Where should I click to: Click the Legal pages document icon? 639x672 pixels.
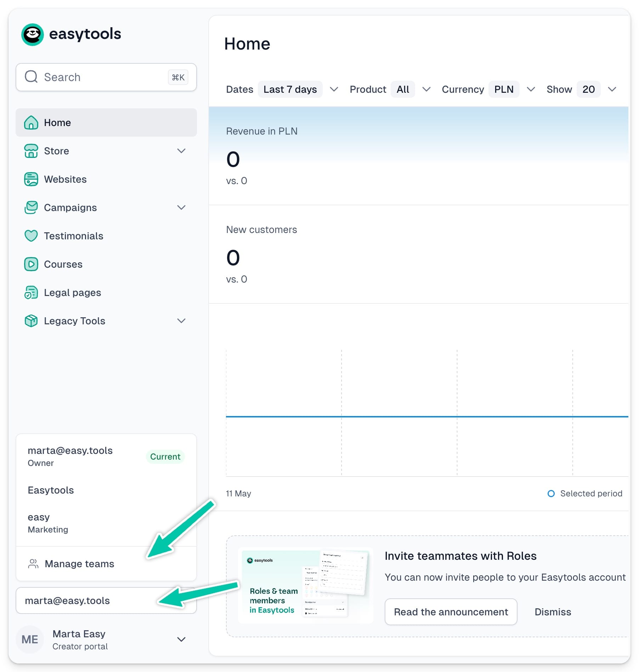(31, 292)
